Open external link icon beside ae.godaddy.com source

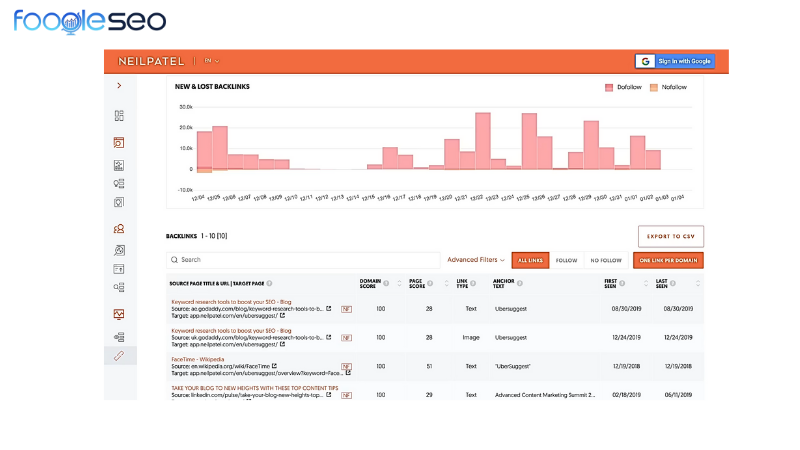pyautogui.click(x=328, y=309)
